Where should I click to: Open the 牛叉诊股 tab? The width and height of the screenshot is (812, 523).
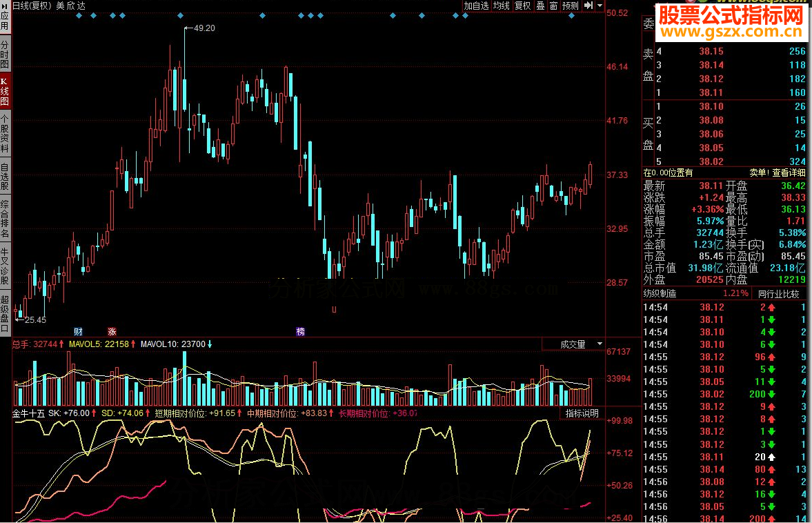(x=5, y=266)
